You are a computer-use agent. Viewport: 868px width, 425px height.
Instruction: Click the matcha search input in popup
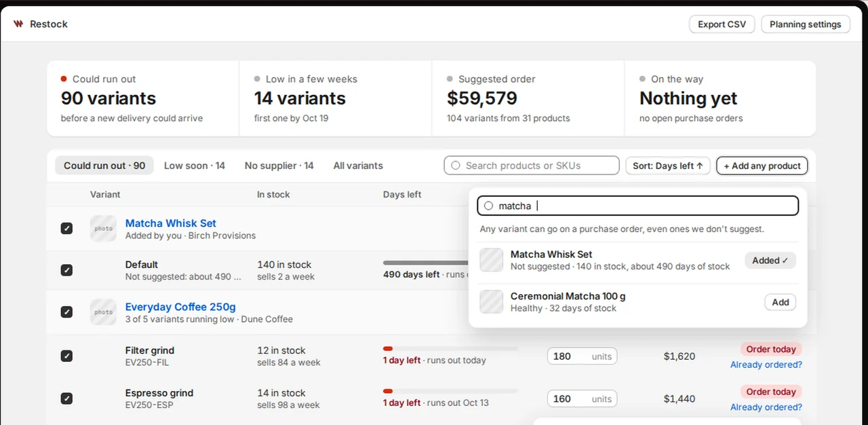tap(638, 206)
